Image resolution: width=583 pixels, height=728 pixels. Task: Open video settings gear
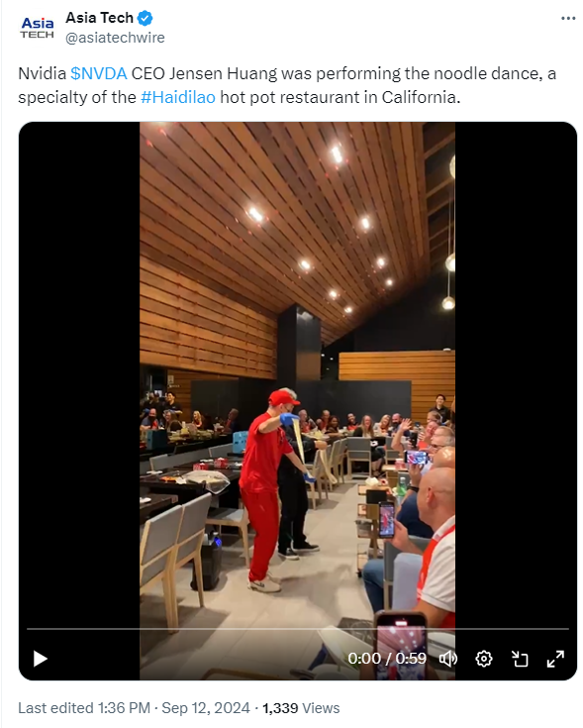[484, 659]
